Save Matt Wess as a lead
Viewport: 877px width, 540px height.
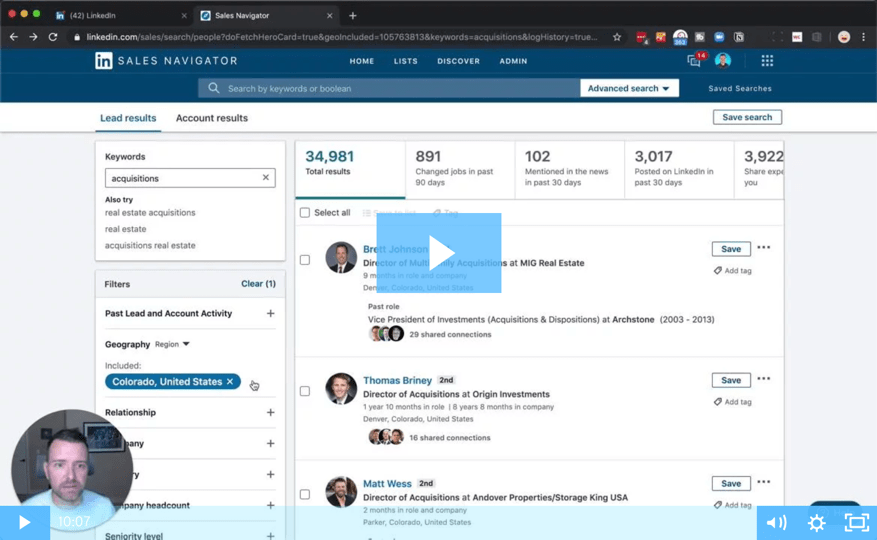(731, 483)
